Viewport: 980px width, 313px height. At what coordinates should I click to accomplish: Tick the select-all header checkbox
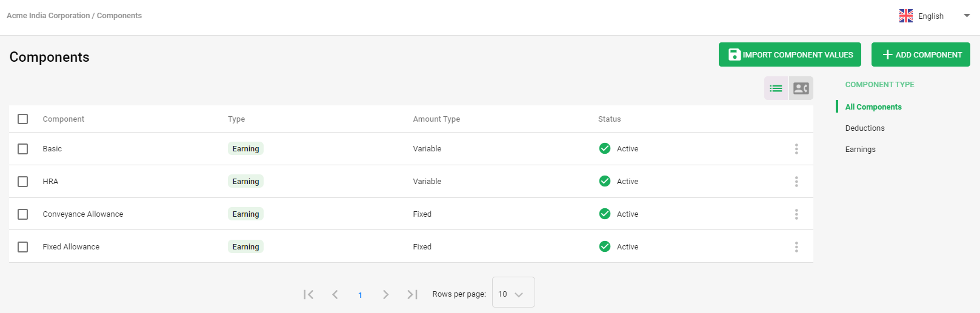(23, 119)
